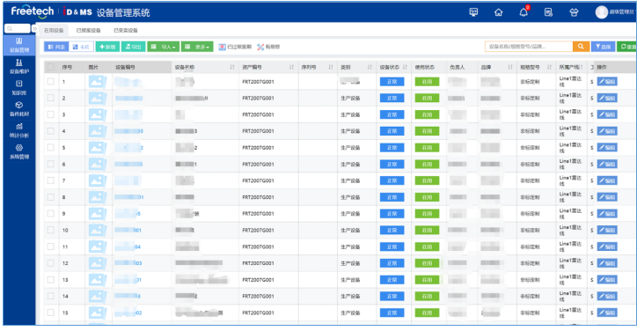
Task: Check the checkbox for row 8
Action: tap(50, 197)
